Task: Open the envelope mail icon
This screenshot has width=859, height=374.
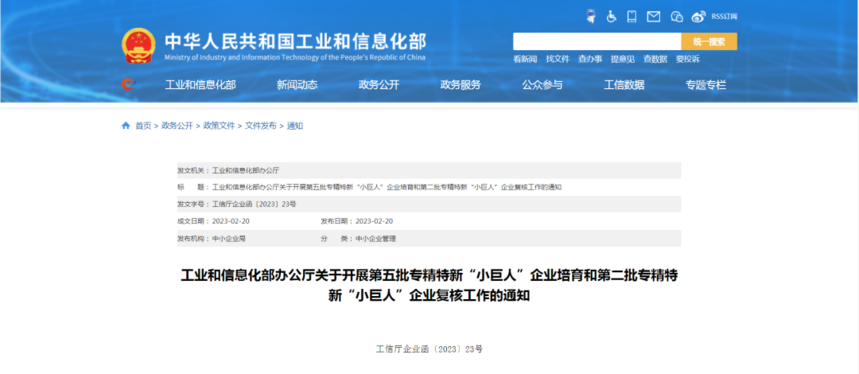Action: tap(654, 16)
